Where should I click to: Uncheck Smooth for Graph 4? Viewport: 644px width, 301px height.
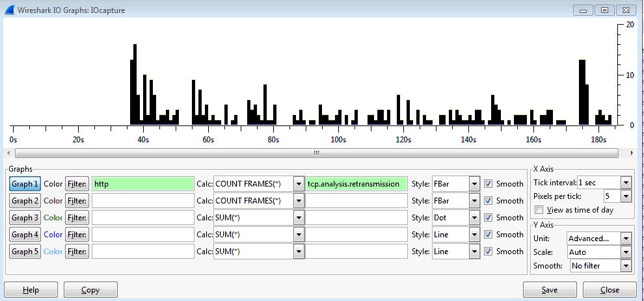[x=488, y=235]
